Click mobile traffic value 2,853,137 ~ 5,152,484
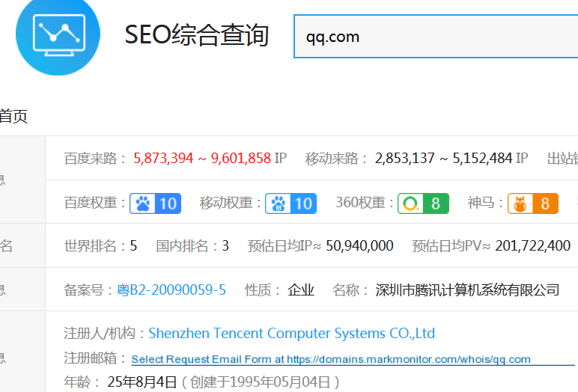This screenshot has height=392, width=578. click(443, 159)
